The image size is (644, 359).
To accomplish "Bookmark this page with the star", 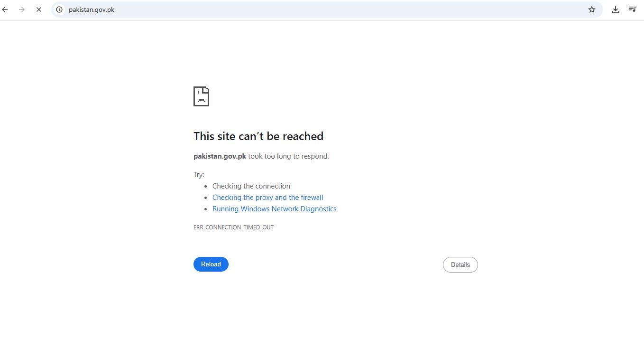I will pyautogui.click(x=592, y=9).
